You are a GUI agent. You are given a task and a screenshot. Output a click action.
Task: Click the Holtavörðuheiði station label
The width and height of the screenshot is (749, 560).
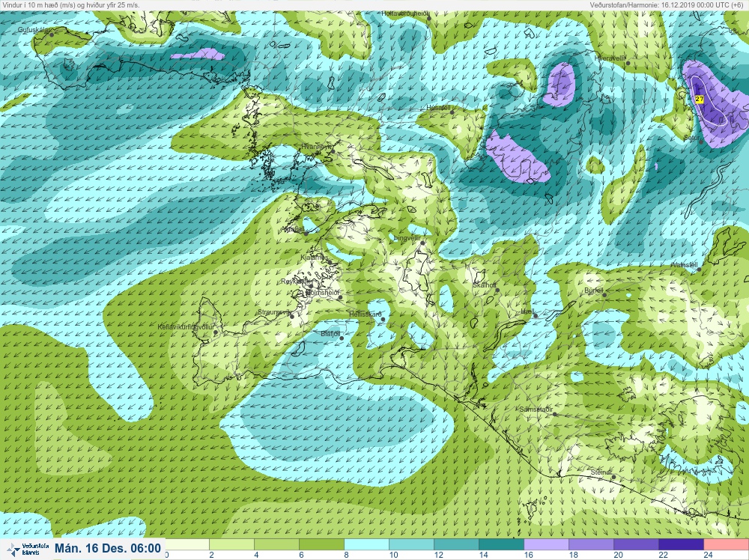(405, 13)
